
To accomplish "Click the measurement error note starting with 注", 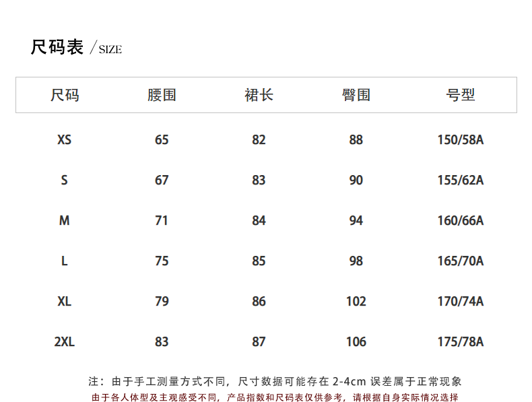I will [275, 382].
